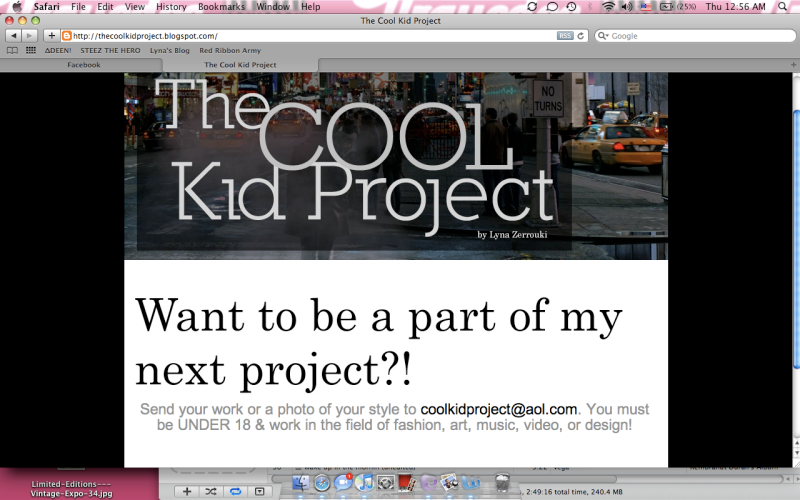Open a new tab with the tab bar plus

coord(793,65)
